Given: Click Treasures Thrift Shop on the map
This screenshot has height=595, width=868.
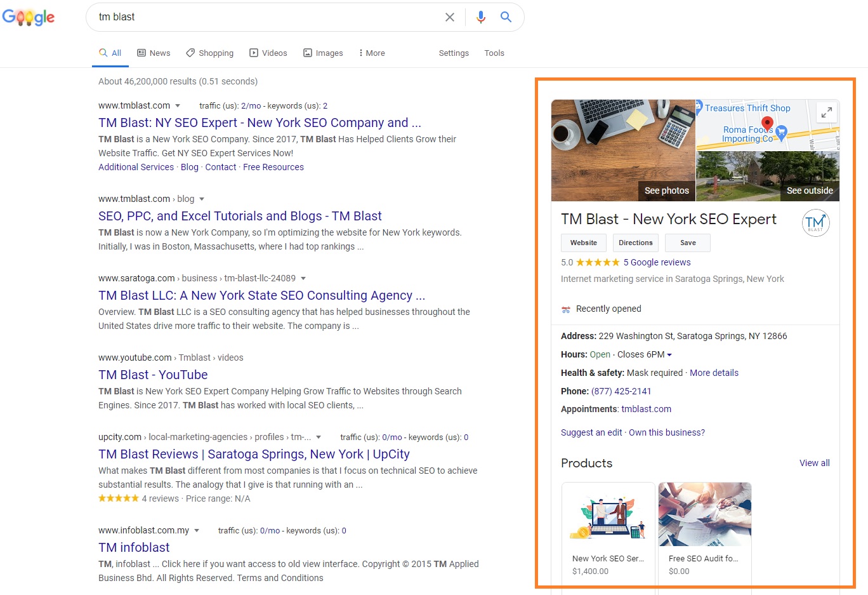Looking at the screenshot, I should pyautogui.click(x=747, y=108).
